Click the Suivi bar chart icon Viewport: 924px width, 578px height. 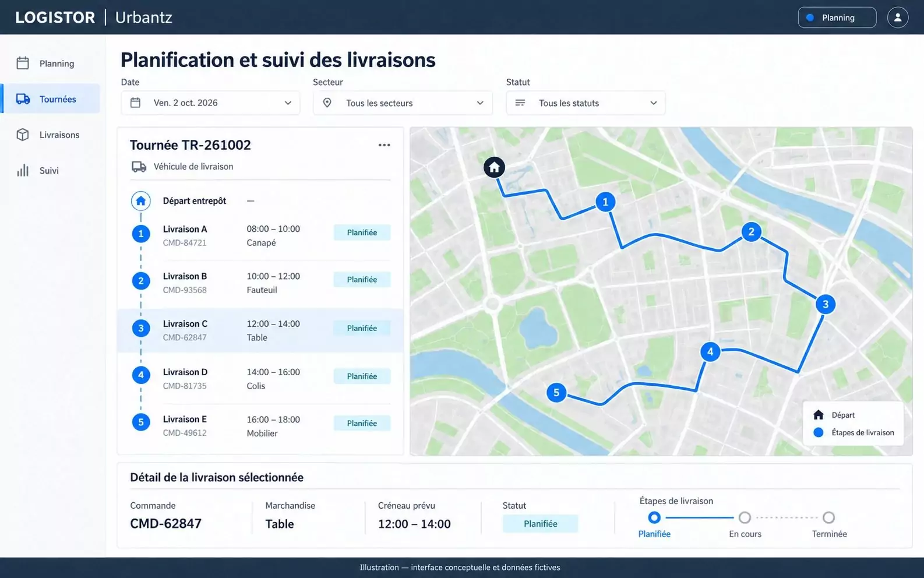point(23,171)
